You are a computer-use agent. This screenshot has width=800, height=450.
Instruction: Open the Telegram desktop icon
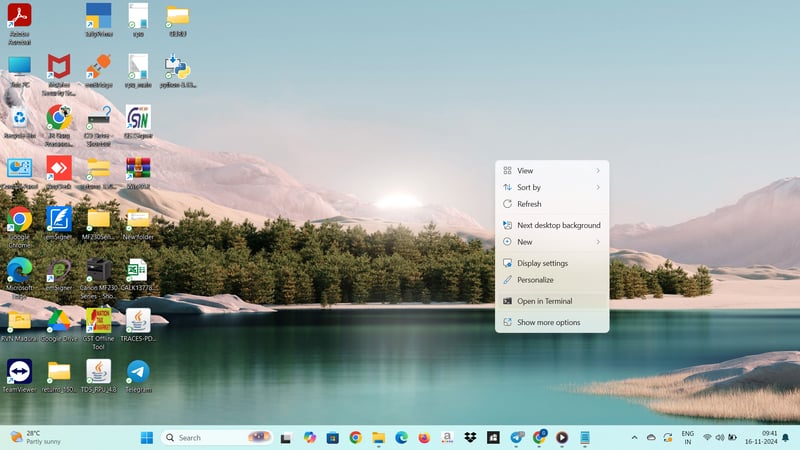(x=138, y=372)
